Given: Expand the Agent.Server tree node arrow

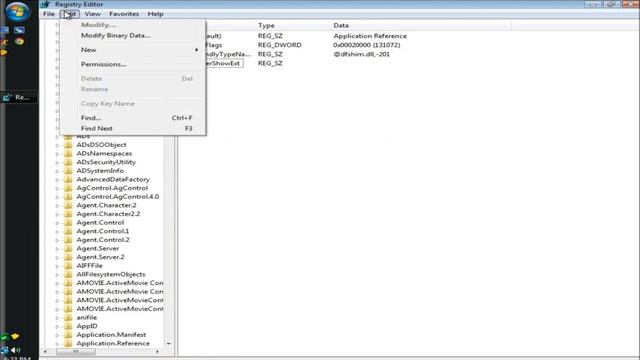Looking at the screenshot, I should click(x=57, y=249).
